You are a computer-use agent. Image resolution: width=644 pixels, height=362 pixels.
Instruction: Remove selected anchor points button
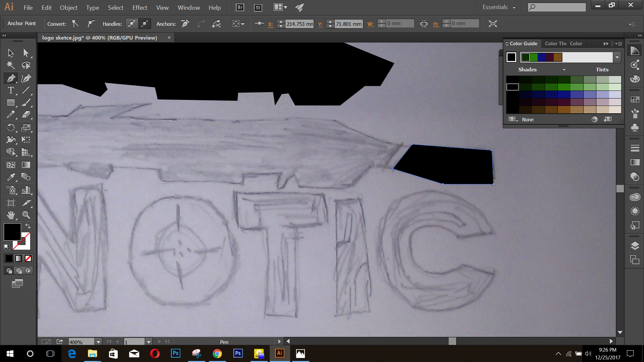(185, 24)
